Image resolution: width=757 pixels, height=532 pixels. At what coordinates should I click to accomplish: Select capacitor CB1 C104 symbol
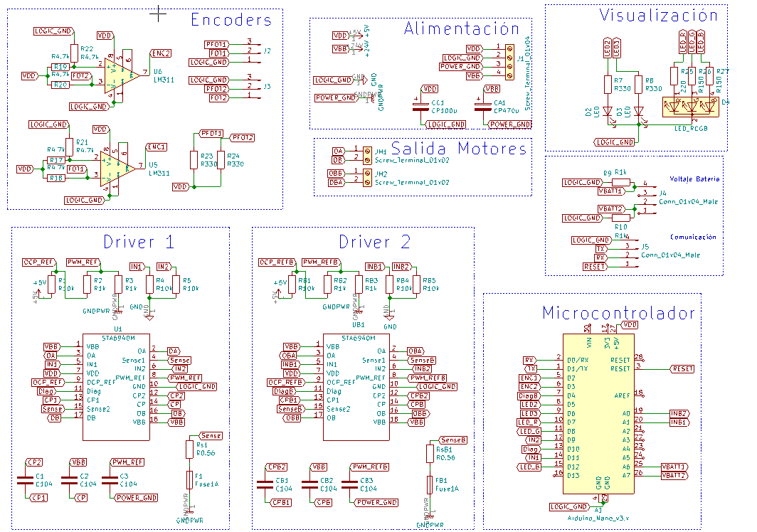pyautogui.click(x=265, y=484)
